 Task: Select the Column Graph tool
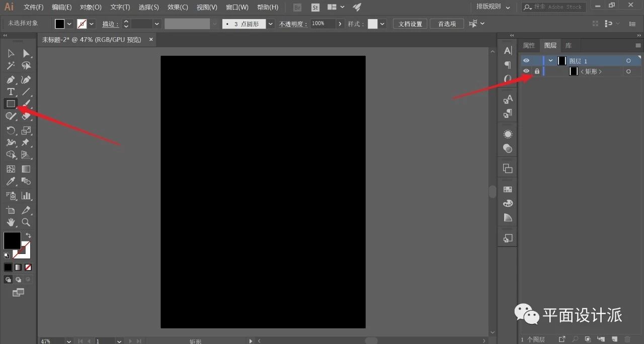26,195
